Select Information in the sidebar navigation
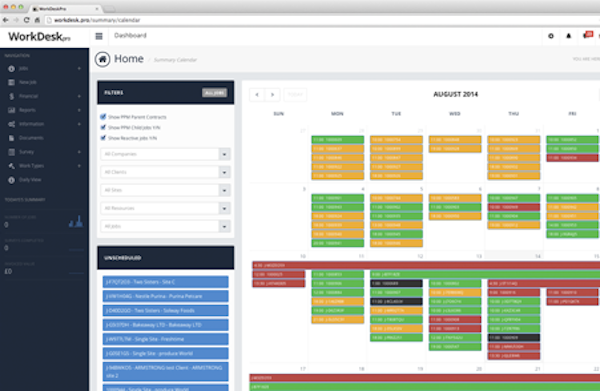 coord(31,124)
